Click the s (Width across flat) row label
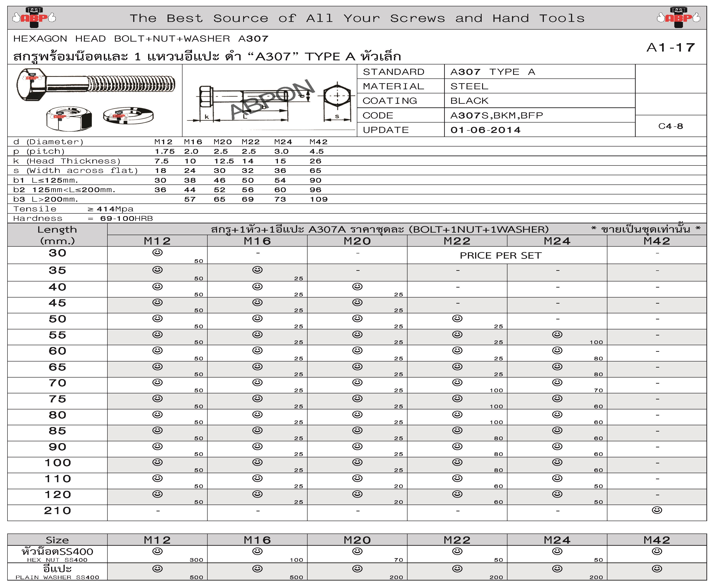This screenshot has height=588, width=713. click(x=76, y=171)
